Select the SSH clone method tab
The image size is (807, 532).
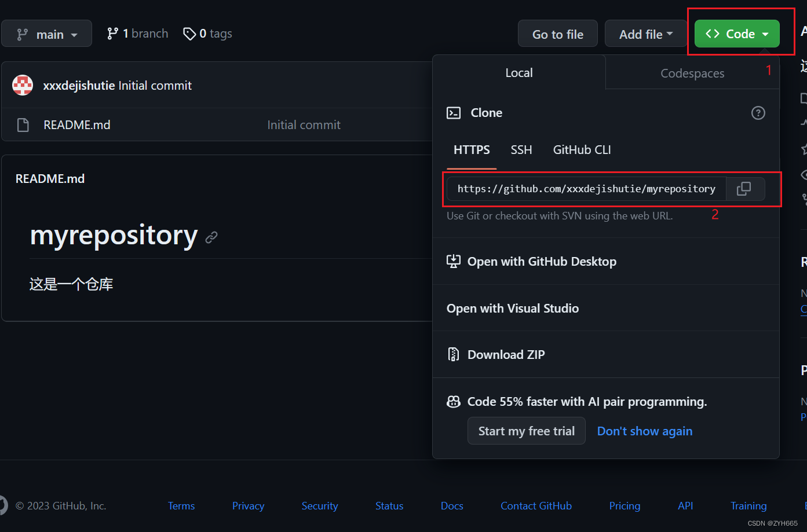[x=521, y=150]
